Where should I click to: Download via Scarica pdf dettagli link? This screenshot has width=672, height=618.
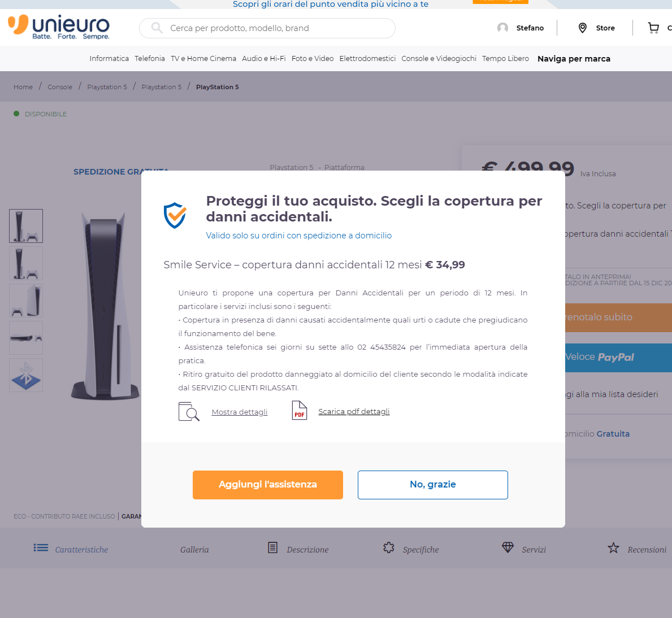[x=354, y=412]
